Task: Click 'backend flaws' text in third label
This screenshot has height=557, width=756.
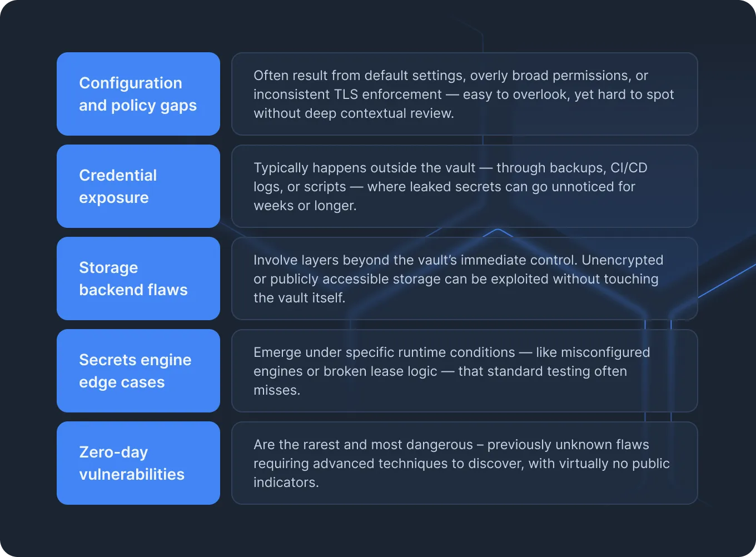Action: [x=133, y=290]
